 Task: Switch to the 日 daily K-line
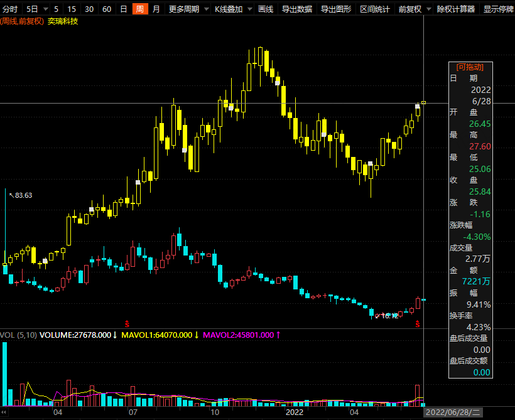click(124, 9)
